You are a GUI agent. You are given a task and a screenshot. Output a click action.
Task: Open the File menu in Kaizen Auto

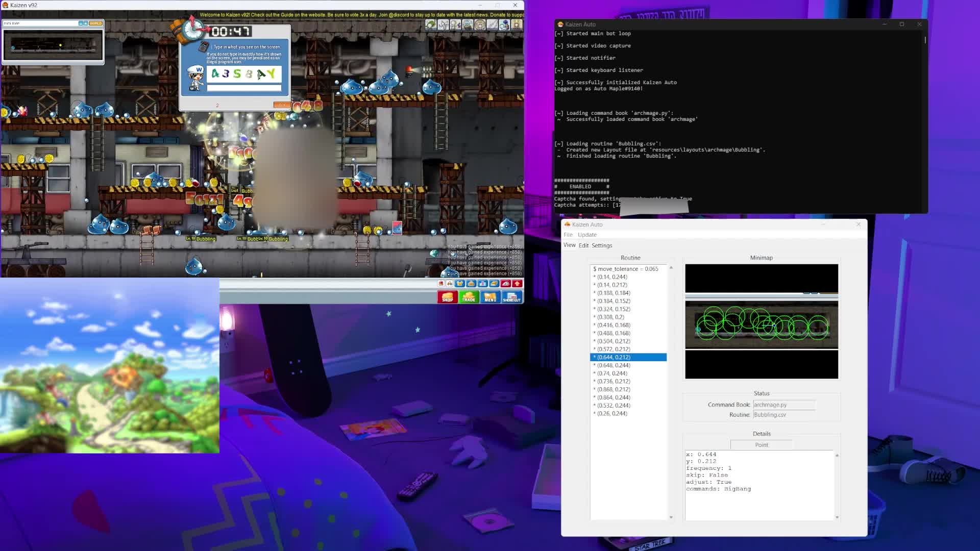pos(568,235)
